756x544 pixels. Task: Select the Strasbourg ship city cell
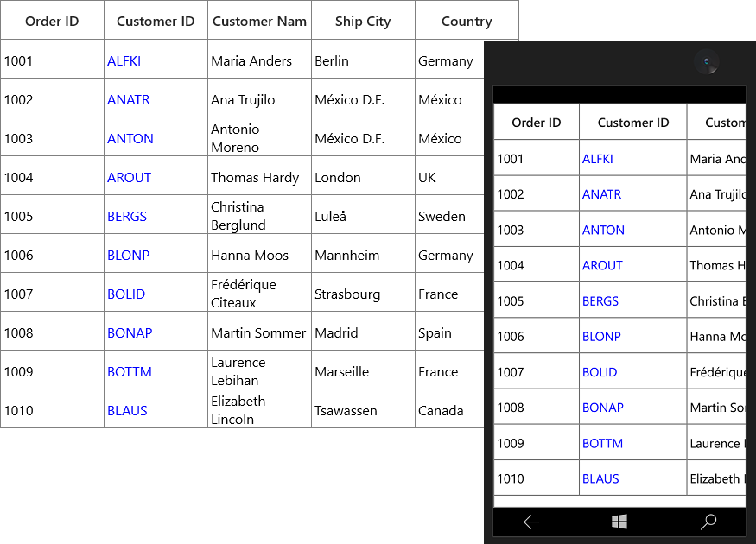[x=363, y=294]
